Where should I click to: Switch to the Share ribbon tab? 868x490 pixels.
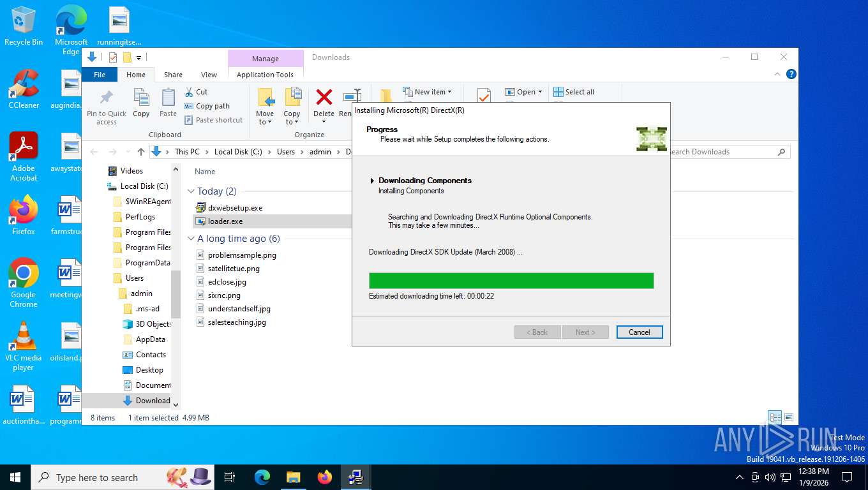[173, 75]
